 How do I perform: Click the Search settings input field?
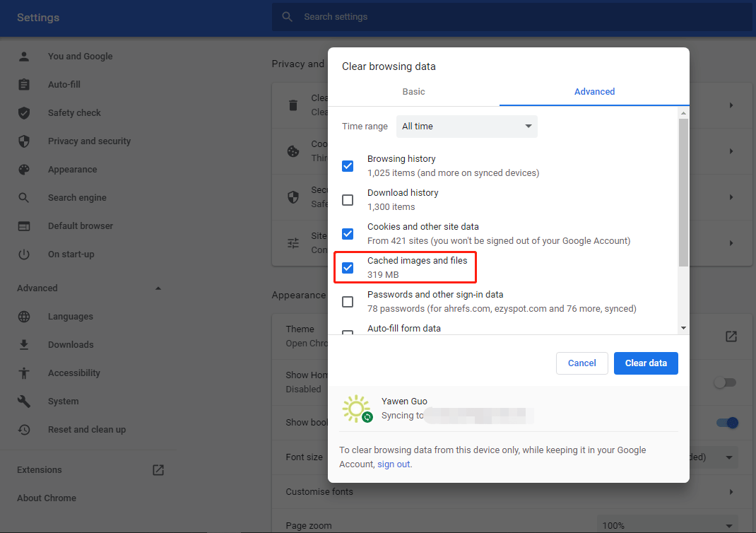(x=424, y=17)
